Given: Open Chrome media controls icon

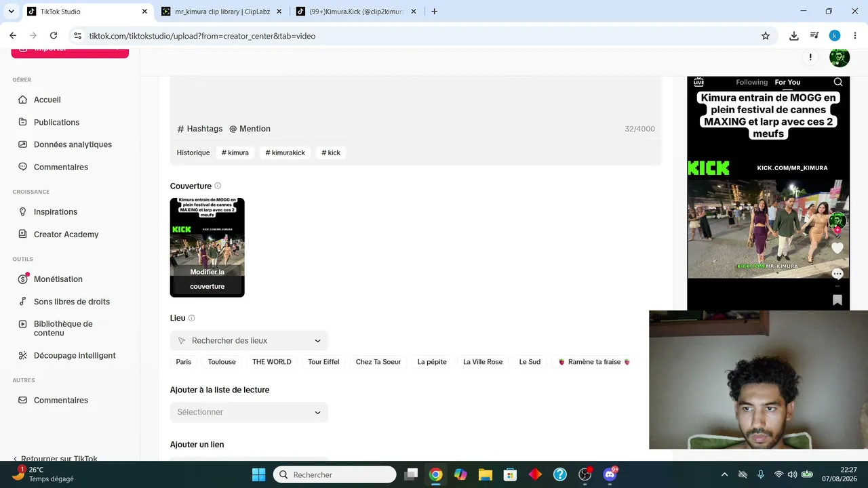Looking at the screenshot, I should click(814, 36).
